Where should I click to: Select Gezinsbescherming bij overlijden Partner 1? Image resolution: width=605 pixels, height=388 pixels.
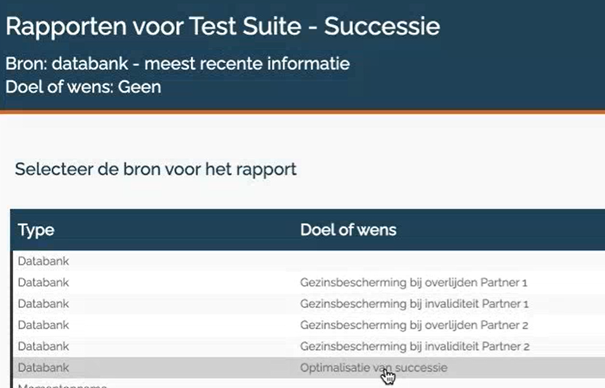point(413,283)
